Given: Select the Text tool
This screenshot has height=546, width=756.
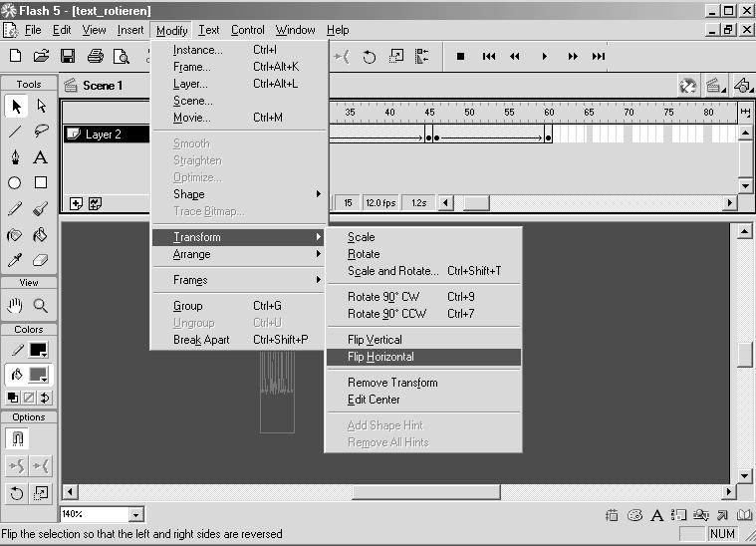Looking at the screenshot, I should coord(41,156).
